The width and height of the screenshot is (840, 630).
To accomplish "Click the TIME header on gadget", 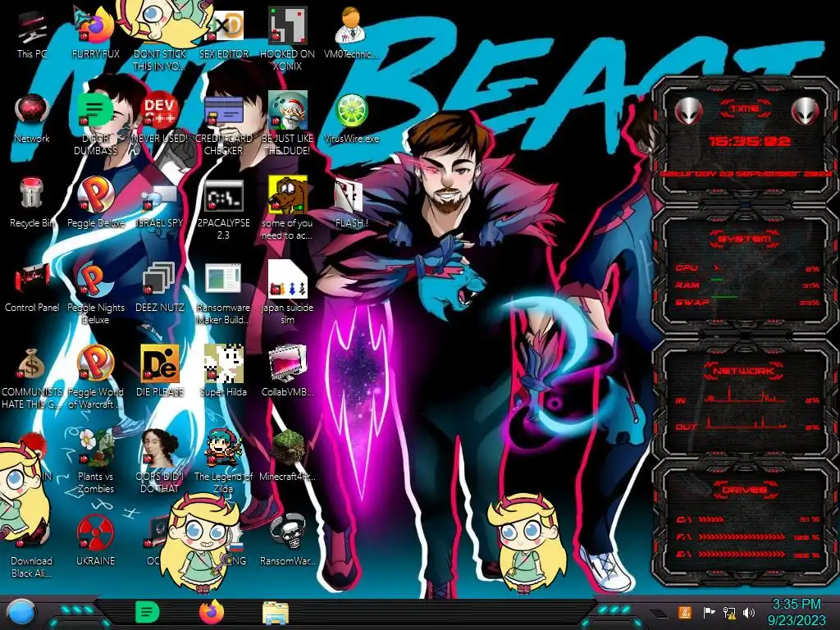I will coord(745,109).
